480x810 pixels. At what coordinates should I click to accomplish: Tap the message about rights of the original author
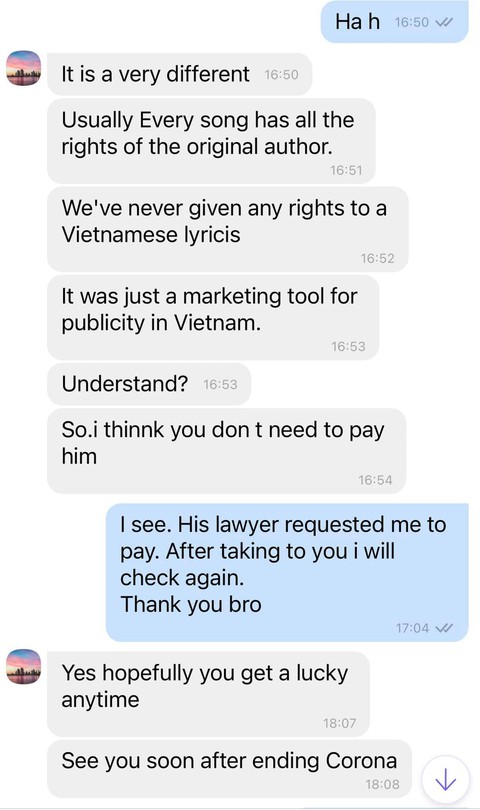(x=211, y=141)
